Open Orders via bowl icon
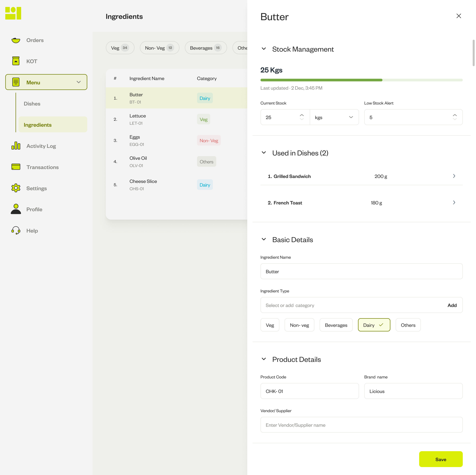 coord(16,40)
